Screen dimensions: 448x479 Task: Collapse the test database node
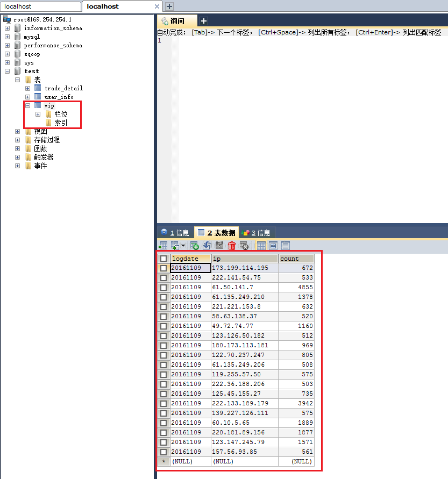click(8, 71)
